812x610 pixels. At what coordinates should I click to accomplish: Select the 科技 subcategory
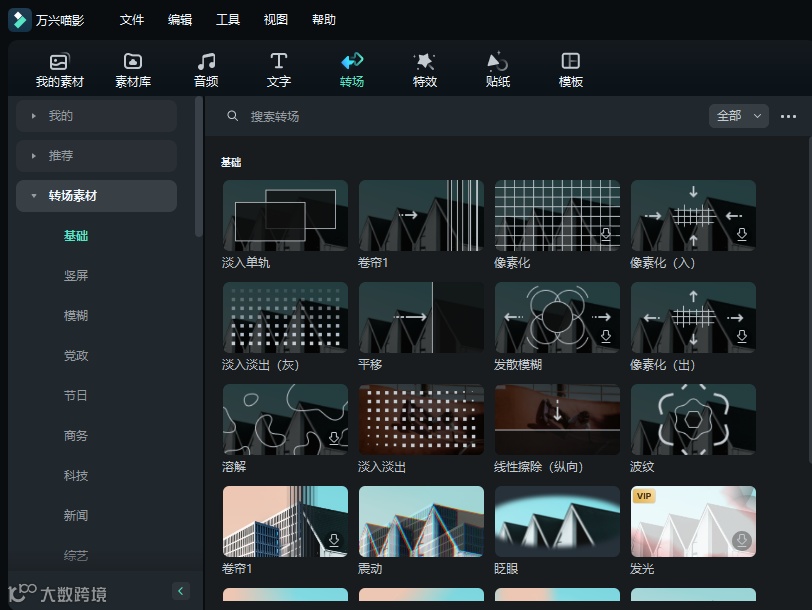76,475
